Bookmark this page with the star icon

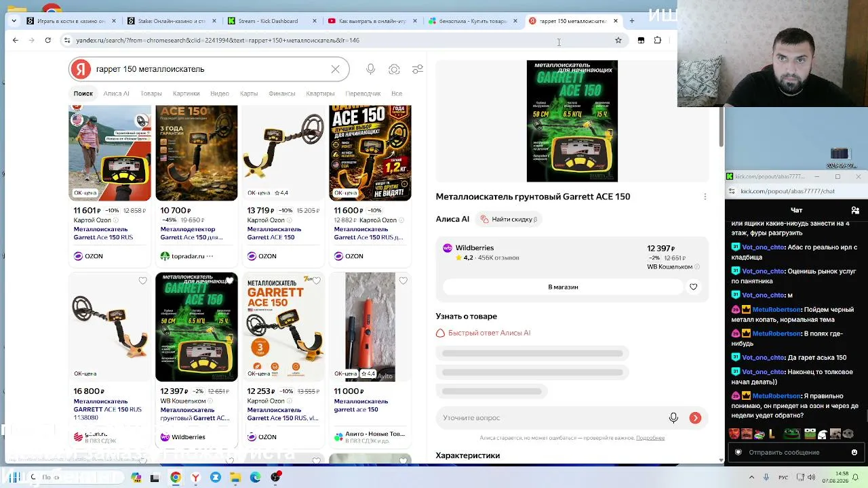[x=618, y=40]
